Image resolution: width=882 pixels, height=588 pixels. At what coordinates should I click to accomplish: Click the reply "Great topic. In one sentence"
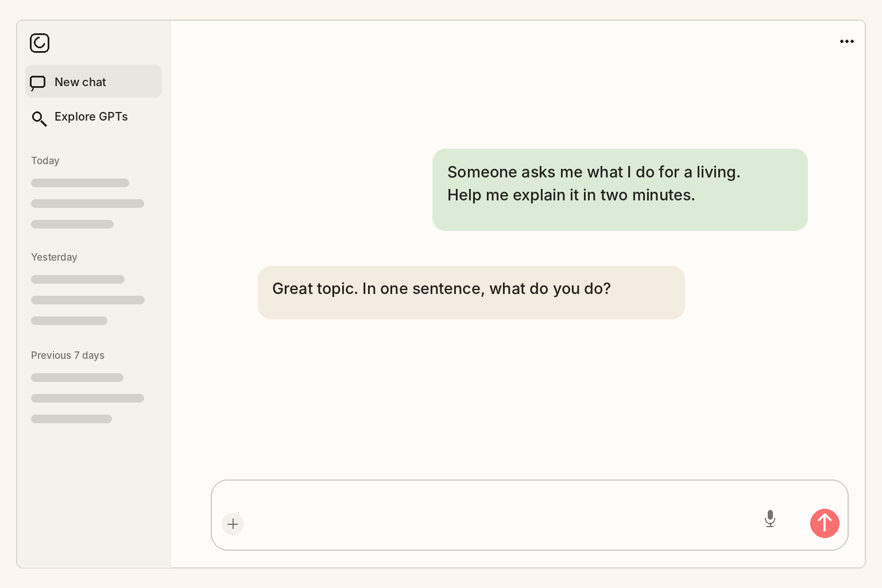tap(471, 293)
